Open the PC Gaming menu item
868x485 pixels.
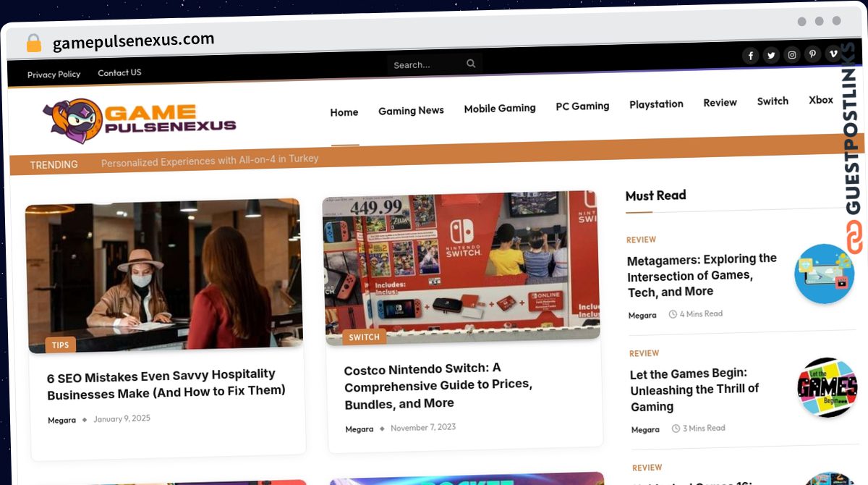pyautogui.click(x=582, y=106)
